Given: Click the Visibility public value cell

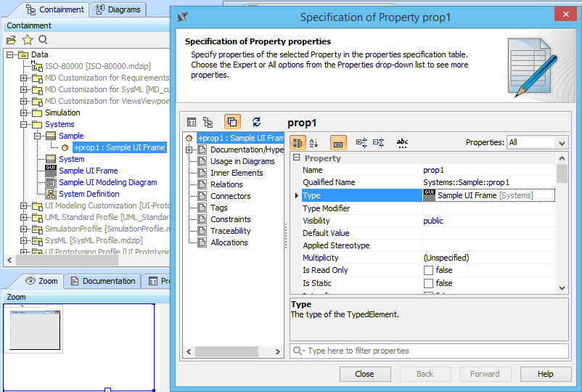Looking at the screenshot, I should point(489,221).
